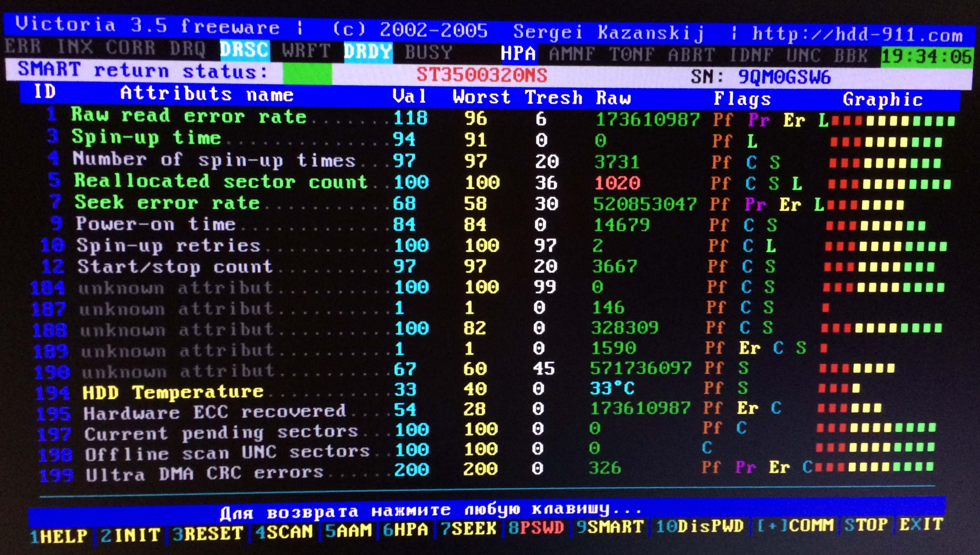This screenshot has height=555, width=980.
Task: Open the 5AAM acoustic management option
Action: [x=349, y=531]
